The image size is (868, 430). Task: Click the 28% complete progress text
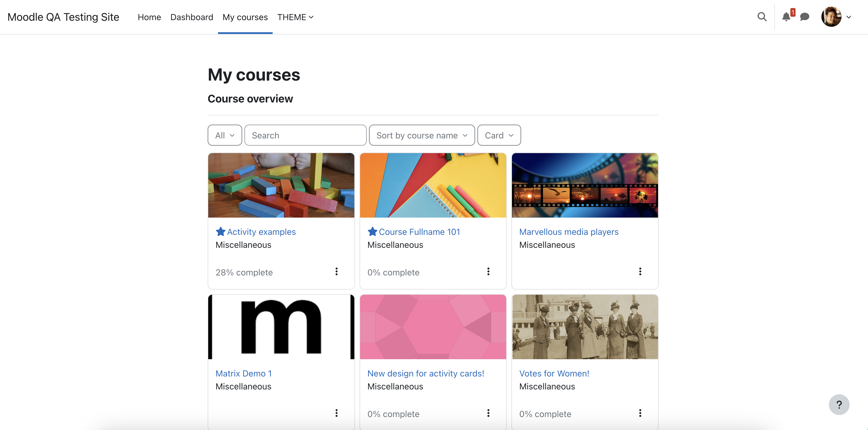pos(244,272)
